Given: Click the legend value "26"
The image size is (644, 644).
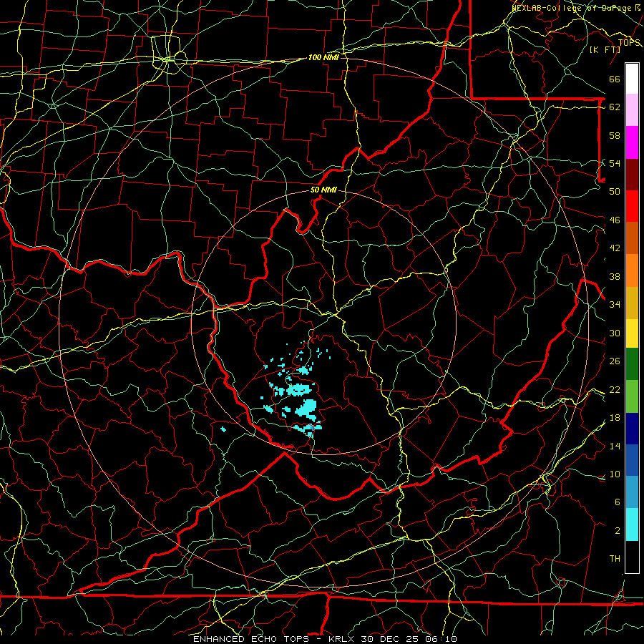Looking at the screenshot, I should point(615,361).
